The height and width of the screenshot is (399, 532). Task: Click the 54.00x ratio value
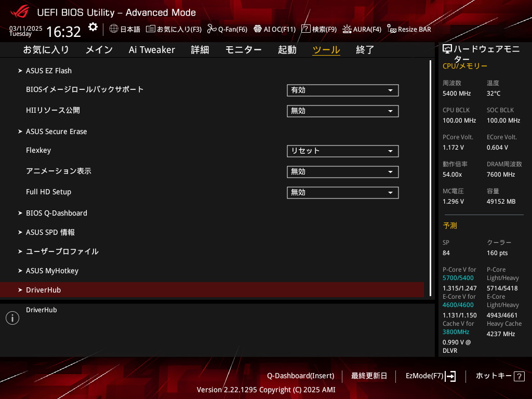[453, 175]
